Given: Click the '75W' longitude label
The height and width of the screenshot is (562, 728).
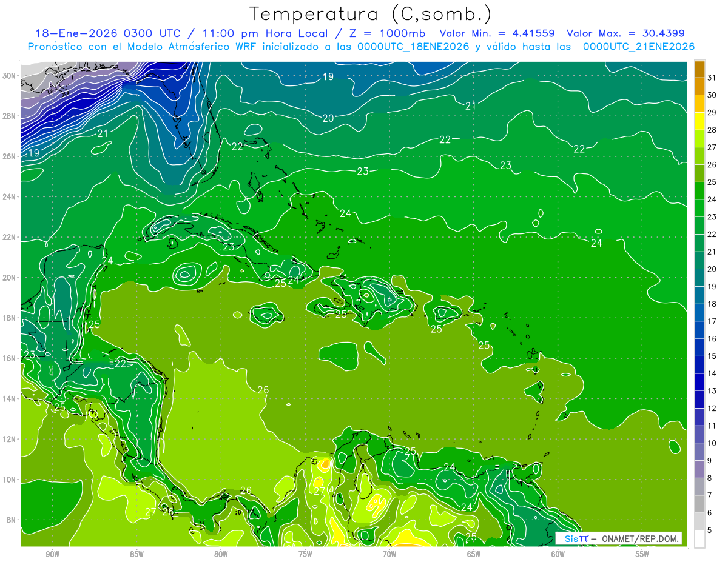Looking at the screenshot, I should [305, 554].
